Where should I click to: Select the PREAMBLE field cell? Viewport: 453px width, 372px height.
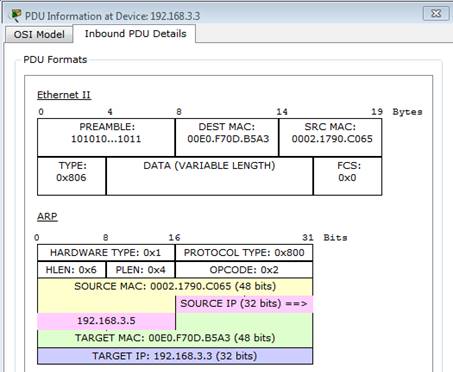(106, 137)
